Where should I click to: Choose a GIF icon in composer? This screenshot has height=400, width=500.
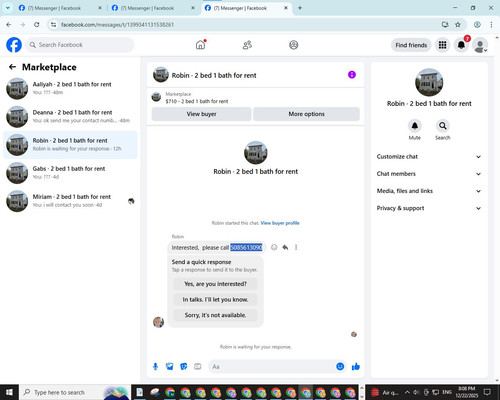pyautogui.click(x=198, y=367)
